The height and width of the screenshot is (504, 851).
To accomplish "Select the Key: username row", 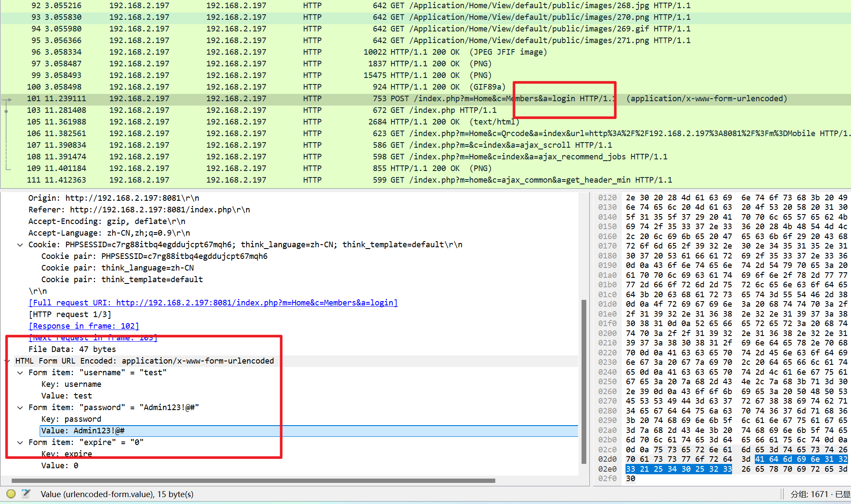I will 71,384.
